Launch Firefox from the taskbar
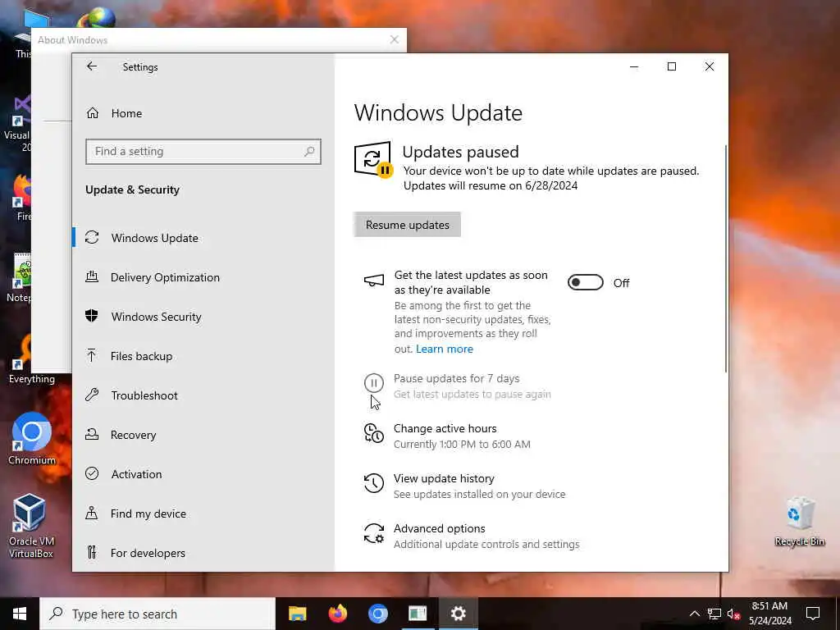 point(337,614)
